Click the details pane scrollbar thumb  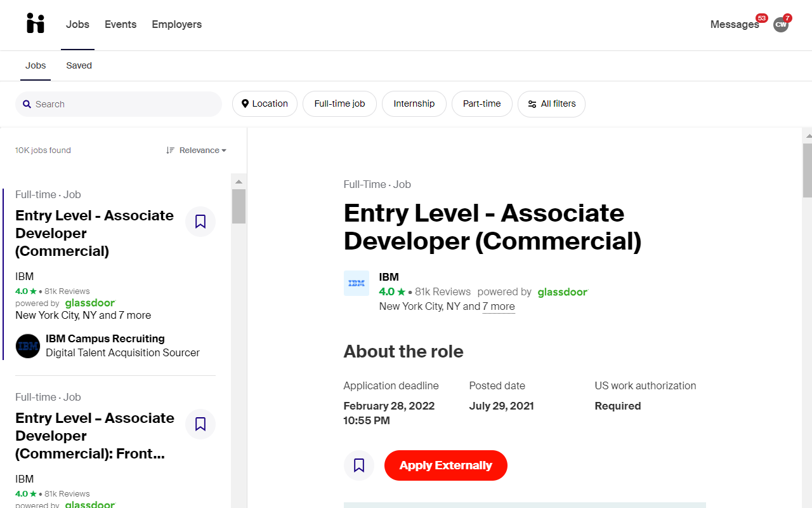[x=808, y=170]
